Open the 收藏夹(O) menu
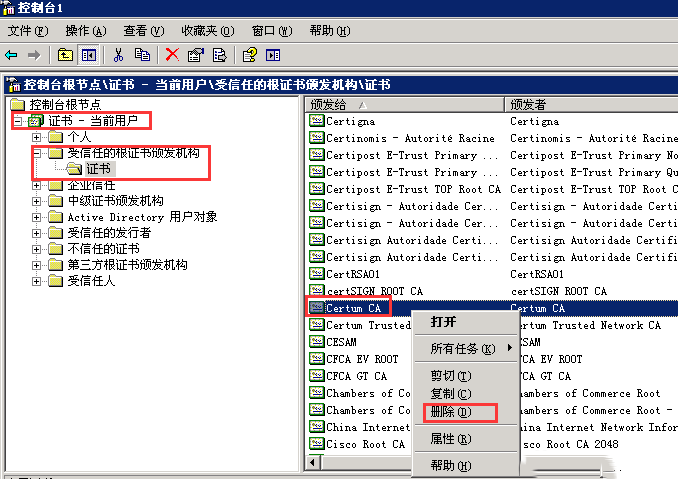 [208, 31]
